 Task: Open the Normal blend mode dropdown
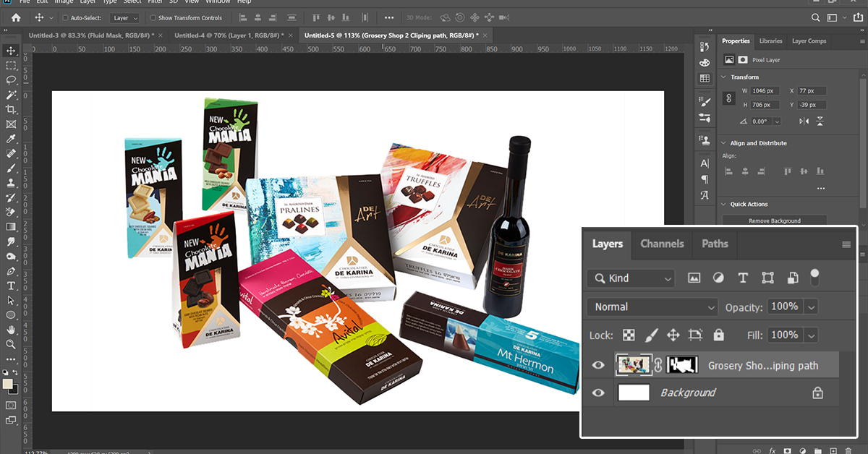(x=652, y=307)
